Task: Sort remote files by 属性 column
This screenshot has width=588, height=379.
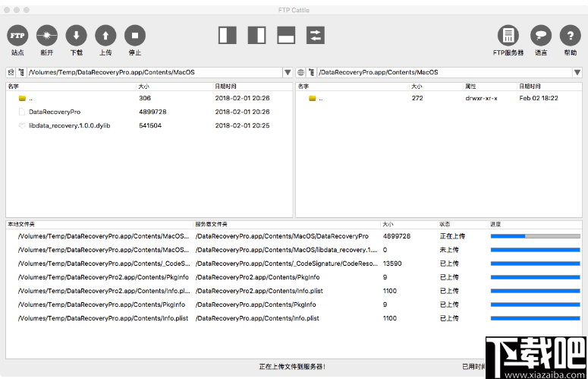Action: (x=470, y=87)
